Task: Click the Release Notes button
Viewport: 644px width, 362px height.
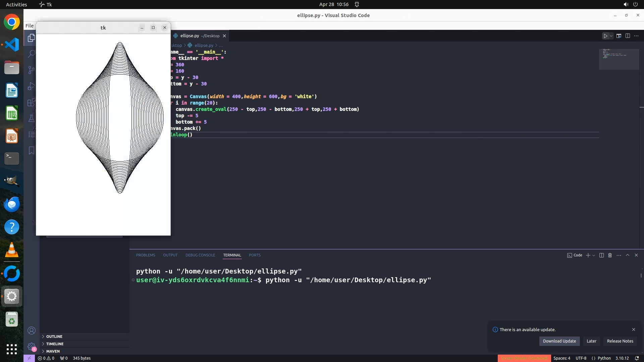Action: pos(620,341)
